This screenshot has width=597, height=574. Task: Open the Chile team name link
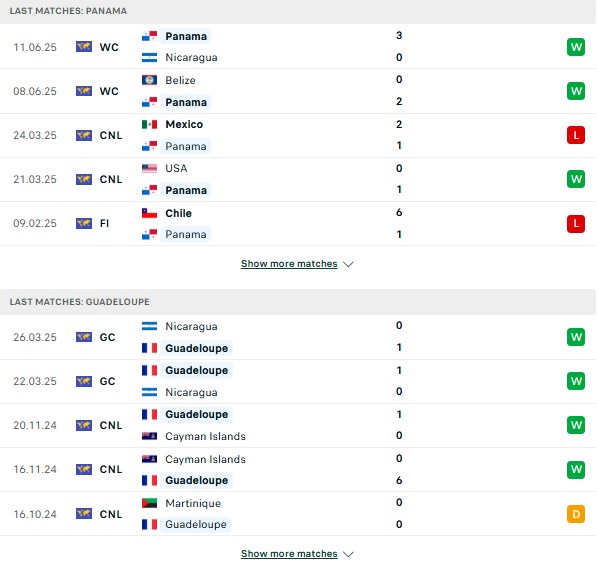pyautogui.click(x=178, y=213)
